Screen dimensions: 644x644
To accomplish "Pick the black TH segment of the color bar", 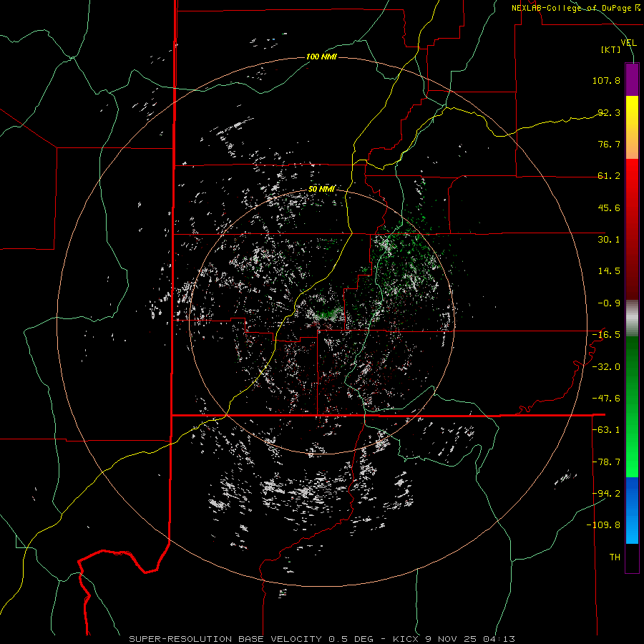I will point(632,558).
